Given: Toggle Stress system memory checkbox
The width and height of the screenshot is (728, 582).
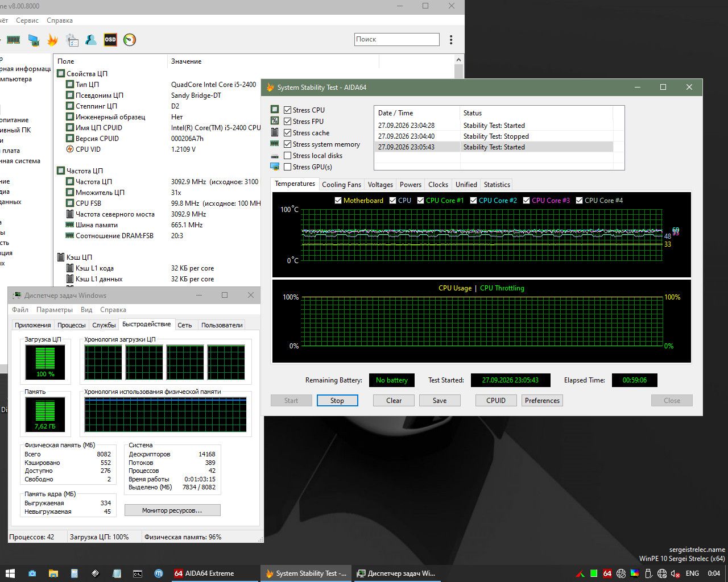Looking at the screenshot, I should click(x=288, y=144).
